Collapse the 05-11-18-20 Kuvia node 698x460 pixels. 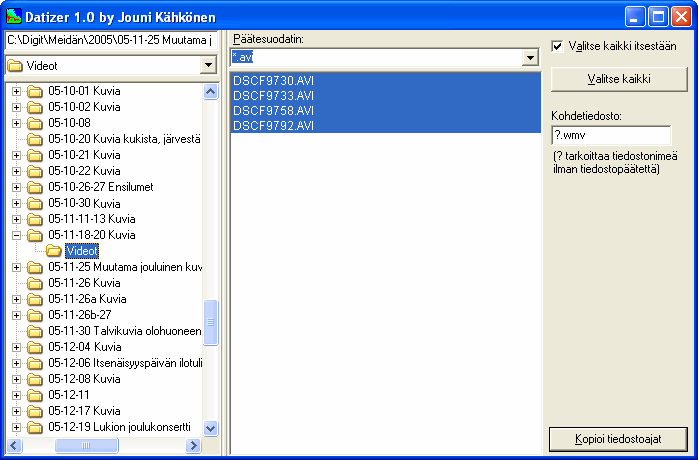(16, 236)
